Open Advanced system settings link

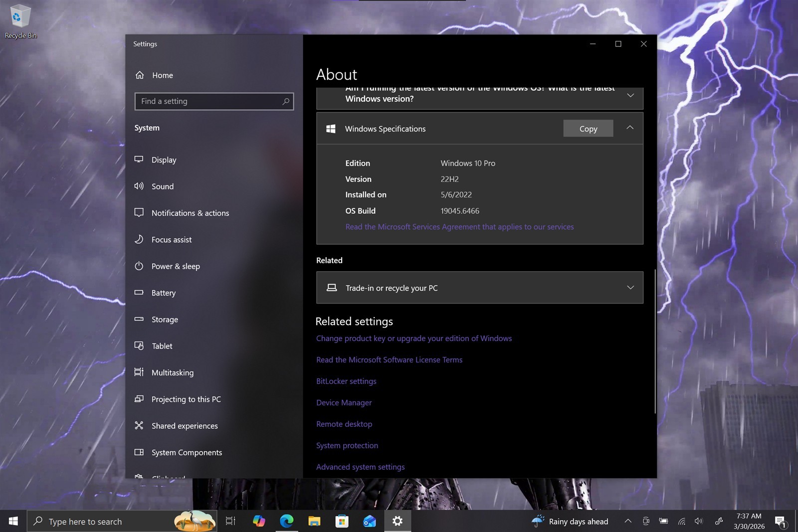coord(360,467)
